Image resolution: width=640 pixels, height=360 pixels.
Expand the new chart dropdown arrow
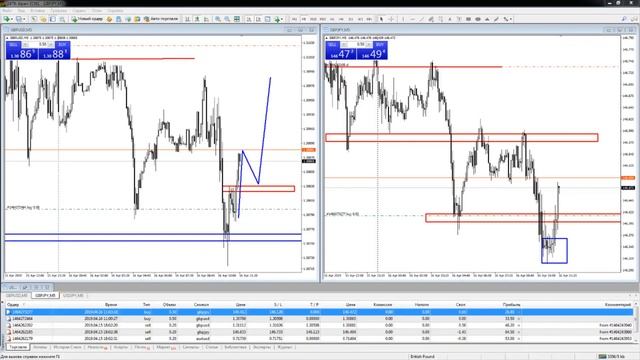(x=12, y=19)
